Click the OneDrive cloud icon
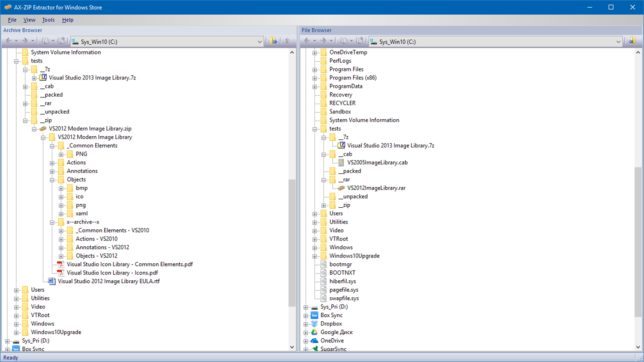Image resolution: width=644 pixels, height=362 pixels. pyautogui.click(x=314, y=341)
